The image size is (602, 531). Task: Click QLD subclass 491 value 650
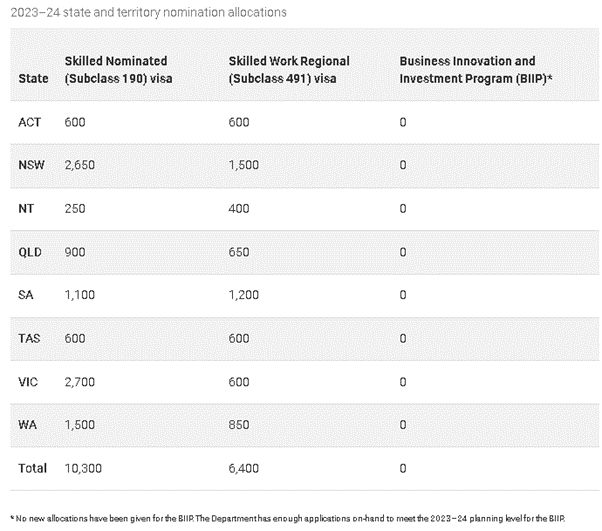coord(239,252)
